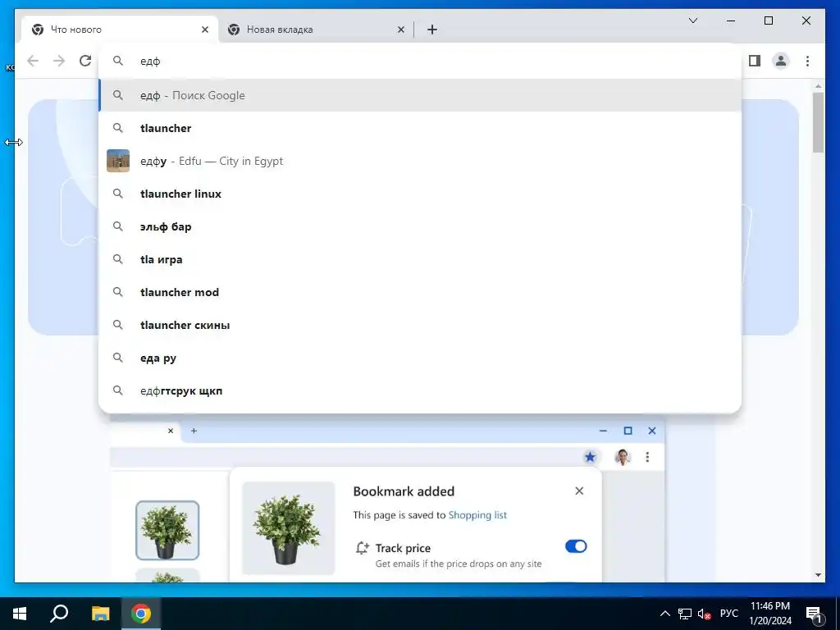Pick the 'еда ру' suggestion
Image resolution: width=840 pixels, height=630 pixels.
click(420, 358)
